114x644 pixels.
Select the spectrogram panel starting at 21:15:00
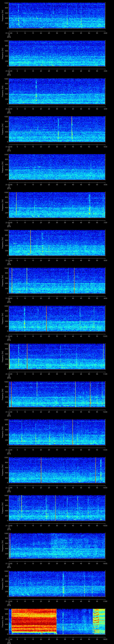pyautogui.click(x=57, y=546)
